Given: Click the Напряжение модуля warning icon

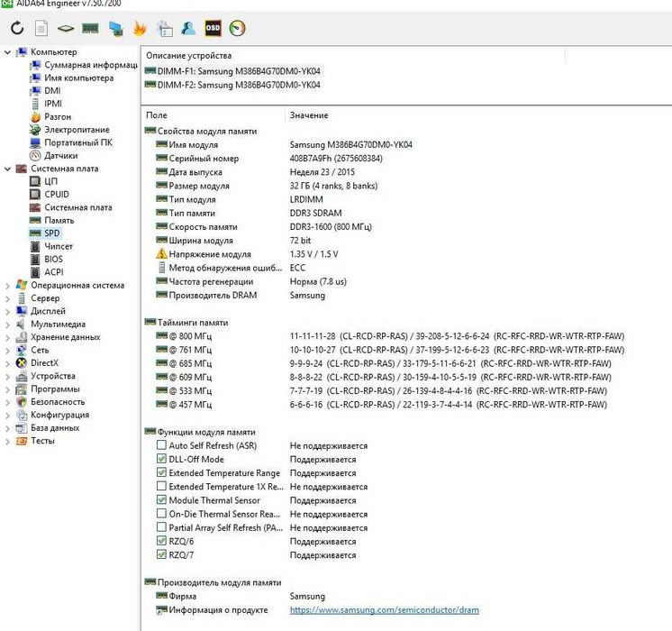Looking at the screenshot, I should pos(161,254).
